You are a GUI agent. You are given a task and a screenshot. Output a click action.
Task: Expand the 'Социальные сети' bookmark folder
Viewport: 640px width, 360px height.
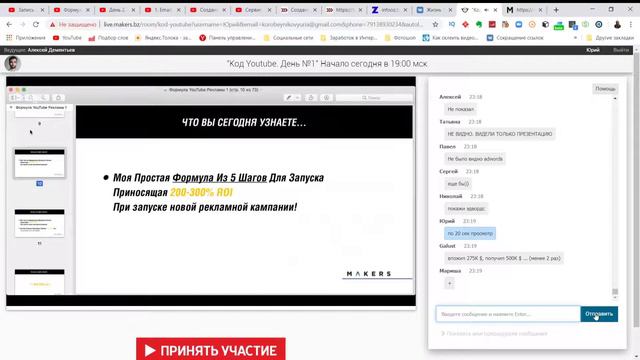[x=289, y=38]
